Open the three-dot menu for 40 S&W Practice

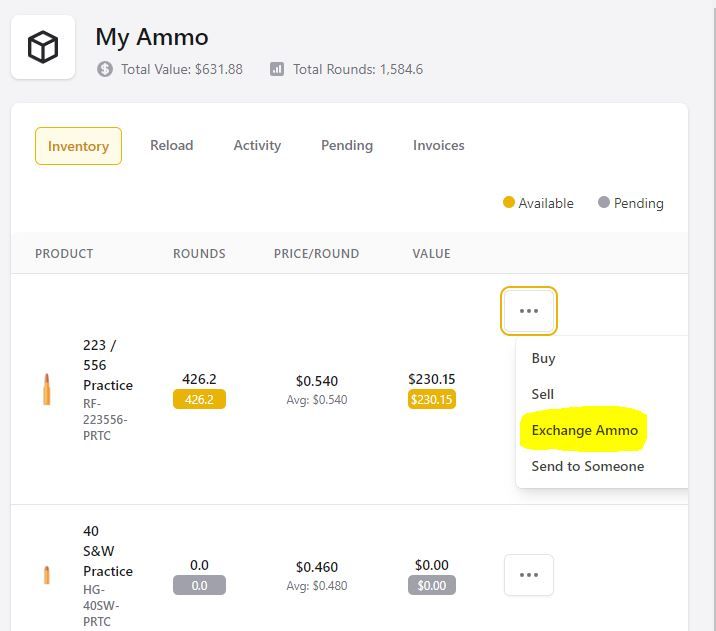click(529, 575)
